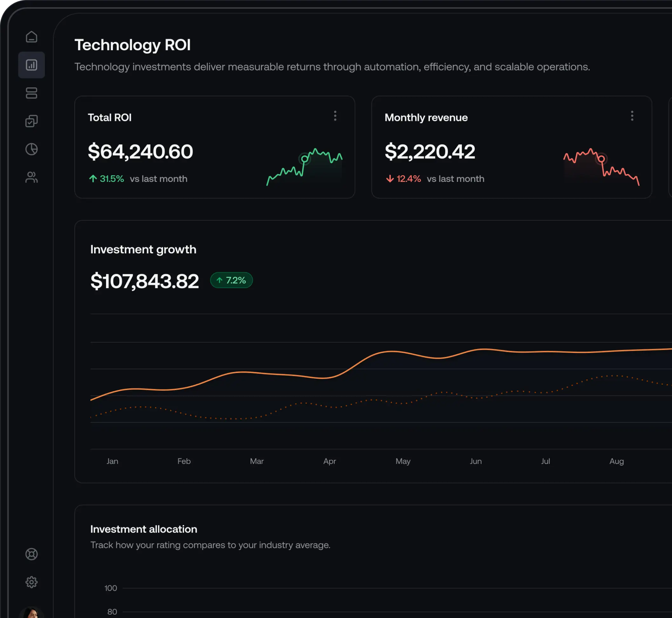Open Total ROI card options menu

(x=335, y=116)
